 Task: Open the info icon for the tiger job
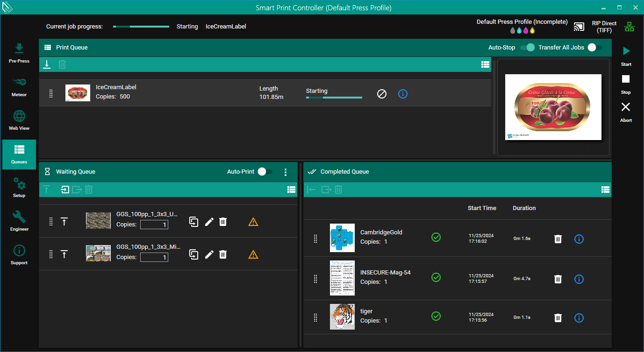tap(579, 317)
